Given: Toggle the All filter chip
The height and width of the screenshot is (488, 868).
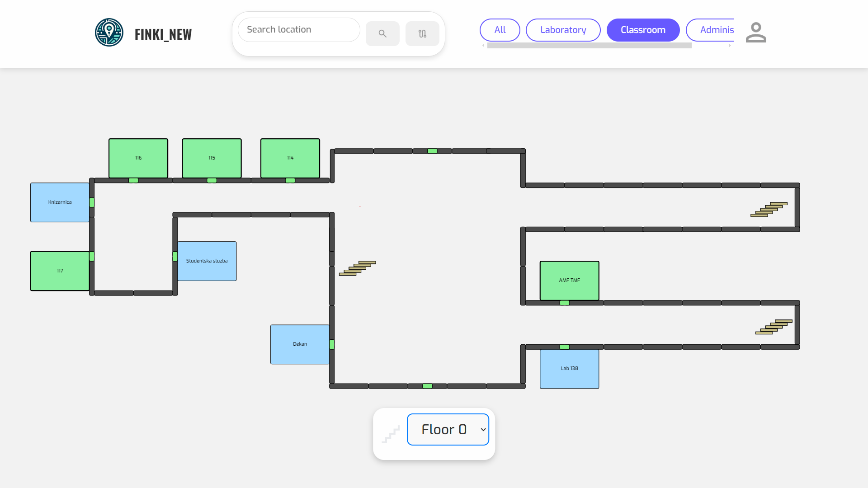Looking at the screenshot, I should pyautogui.click(x=500, y=30).
